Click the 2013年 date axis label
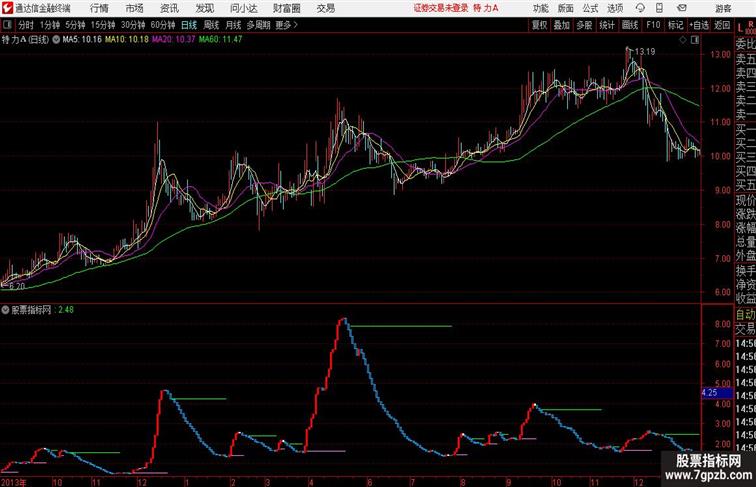 click(x=14, y=482)
